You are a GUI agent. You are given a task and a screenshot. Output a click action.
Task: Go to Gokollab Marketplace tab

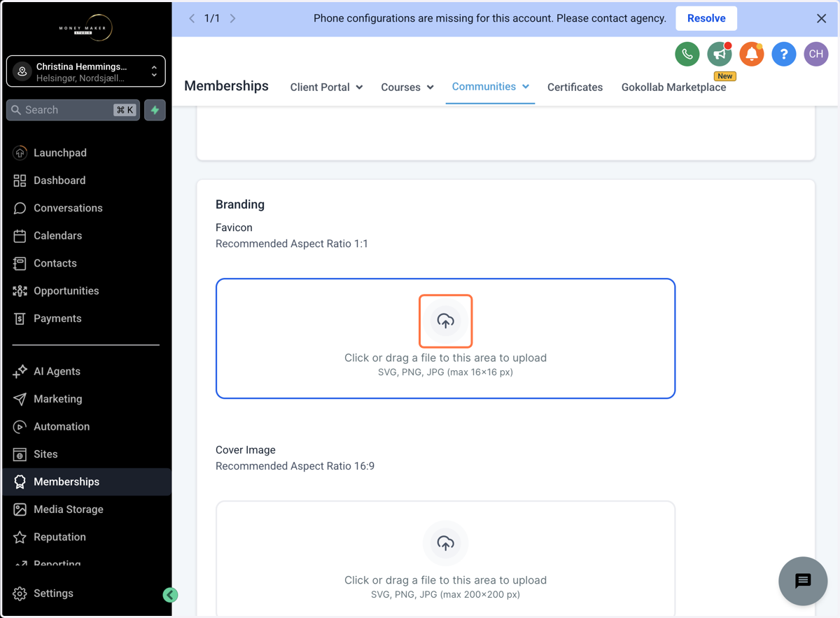pos(673,87)
